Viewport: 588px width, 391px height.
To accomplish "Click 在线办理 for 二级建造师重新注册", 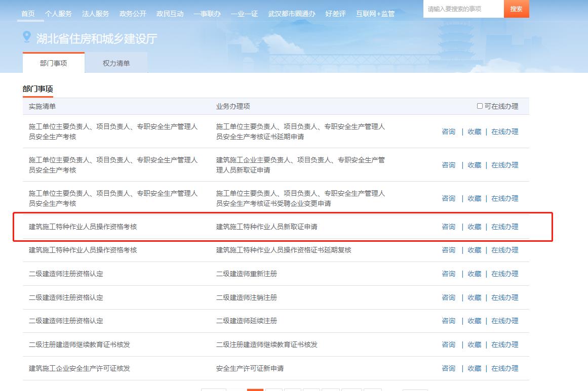I will coord(505,274).
